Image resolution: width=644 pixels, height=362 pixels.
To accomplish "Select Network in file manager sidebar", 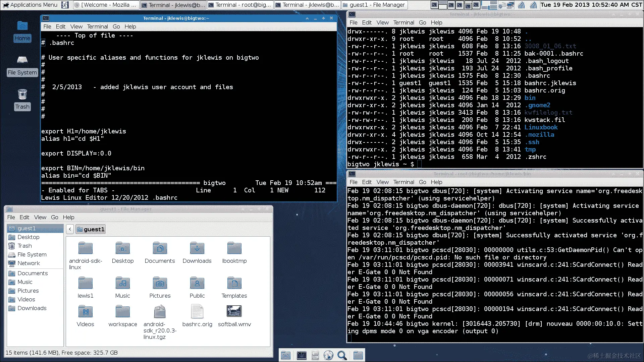I will pos(29,263).
